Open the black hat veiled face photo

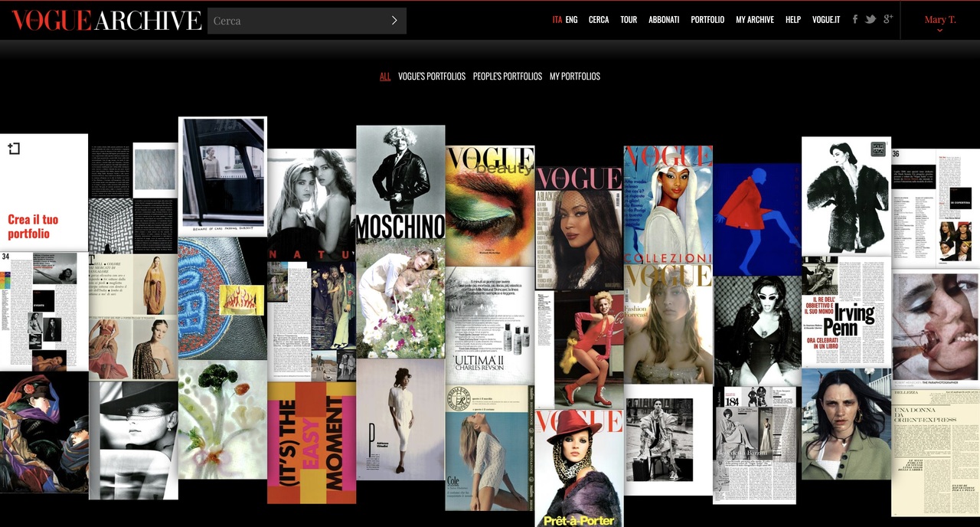coord(133,440)
